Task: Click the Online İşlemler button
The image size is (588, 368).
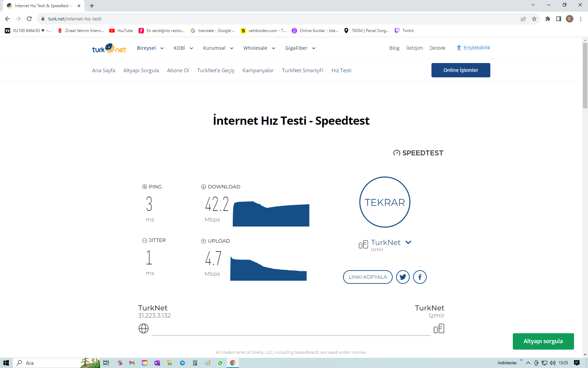Action: click(461, 70)
